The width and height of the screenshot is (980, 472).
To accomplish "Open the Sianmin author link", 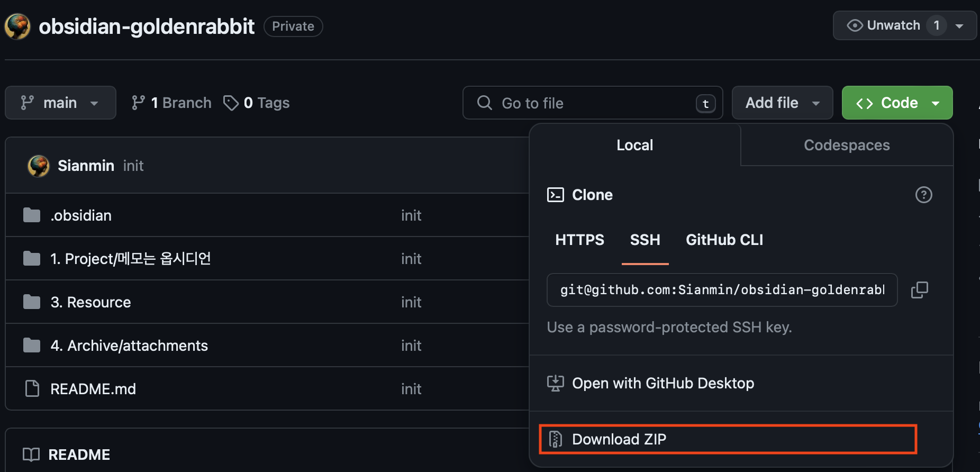I will 86,166.
